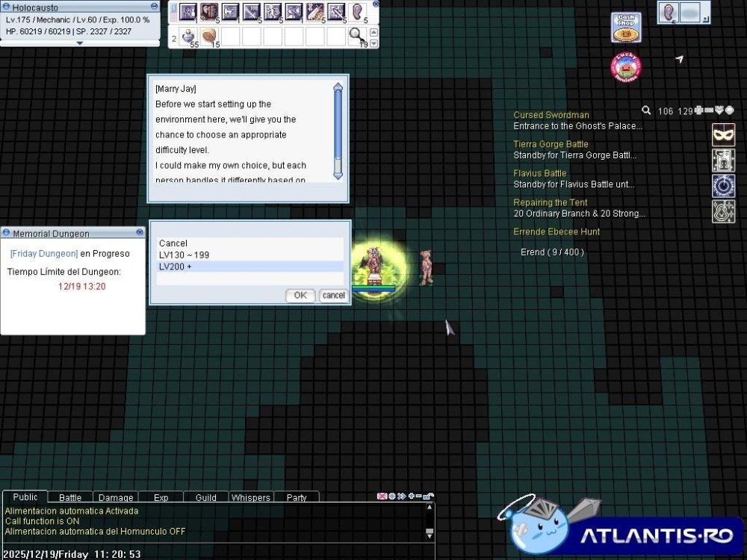Image resolution: width=747 pixels, height=560 pixels.
Task: Open the Cursed Swordman quest entry
Action: (x=551, y=115)
